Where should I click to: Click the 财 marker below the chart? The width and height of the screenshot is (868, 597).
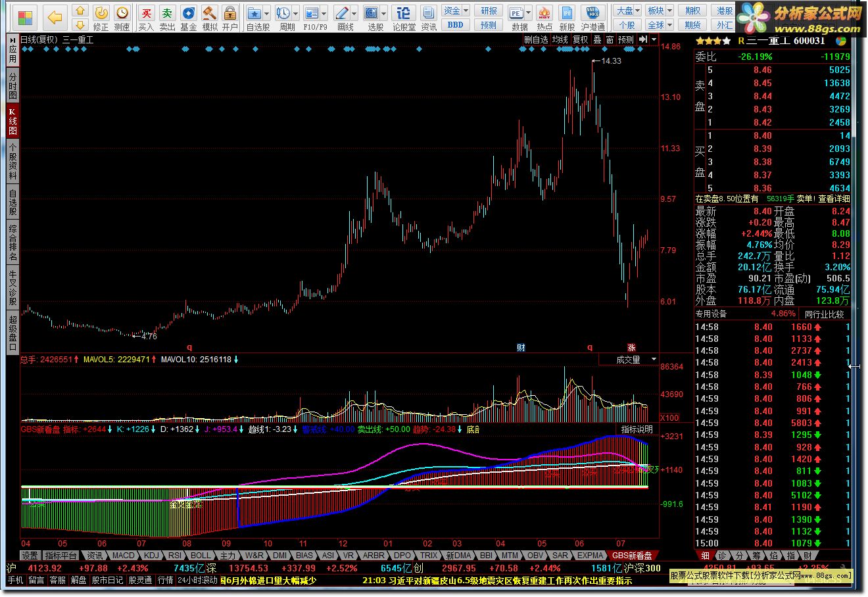click(521, 348)
